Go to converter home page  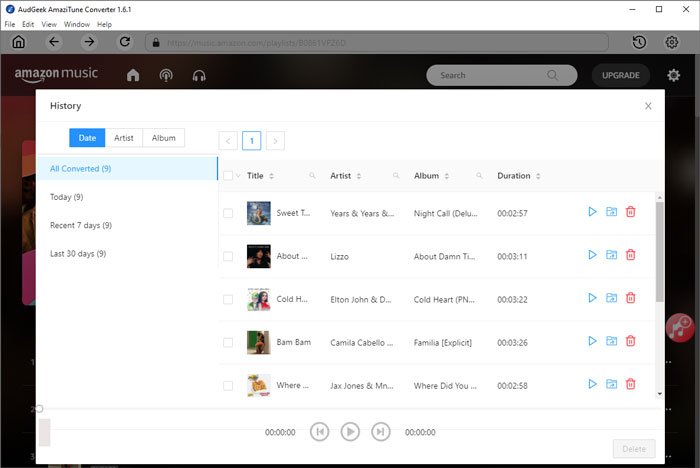tap(18, 42)
